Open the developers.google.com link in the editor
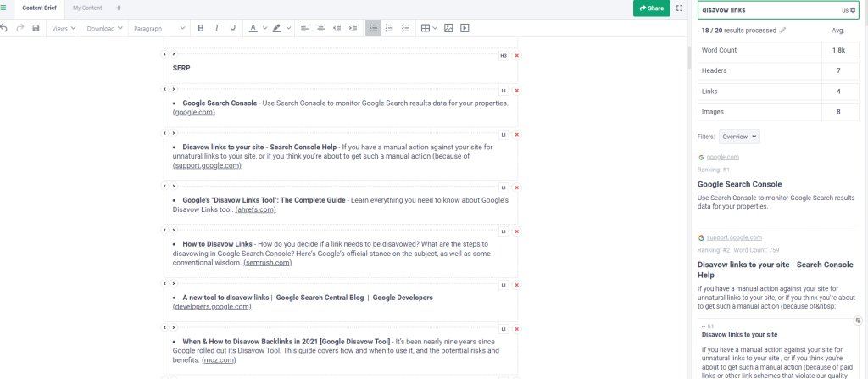This screenshot has height=379, width=868. coord(212,306)
